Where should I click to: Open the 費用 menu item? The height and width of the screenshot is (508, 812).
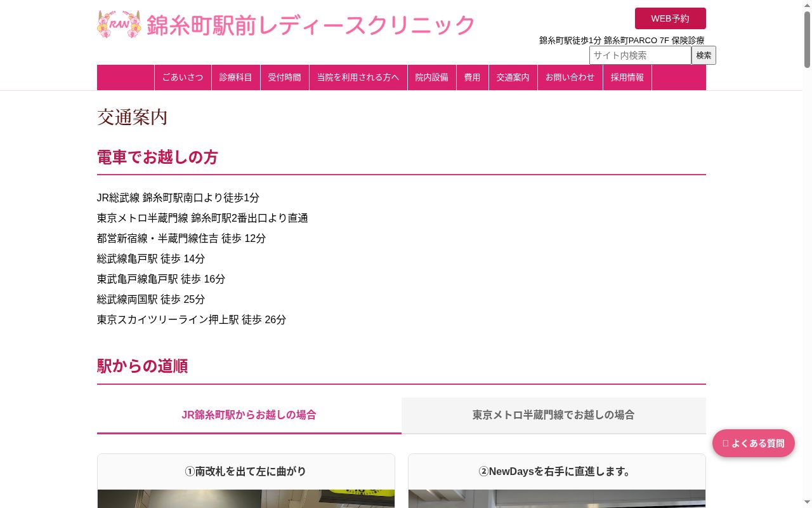(x=473, y=77)
